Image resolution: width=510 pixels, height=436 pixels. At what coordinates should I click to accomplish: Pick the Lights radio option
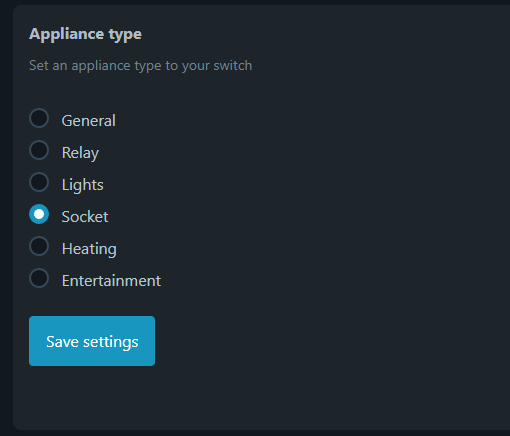[39, 182]
